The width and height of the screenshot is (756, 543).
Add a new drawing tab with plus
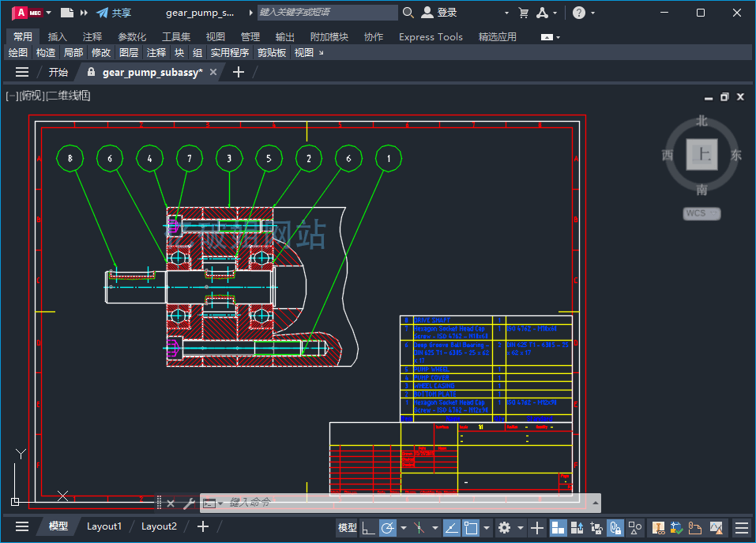[239, 73]
